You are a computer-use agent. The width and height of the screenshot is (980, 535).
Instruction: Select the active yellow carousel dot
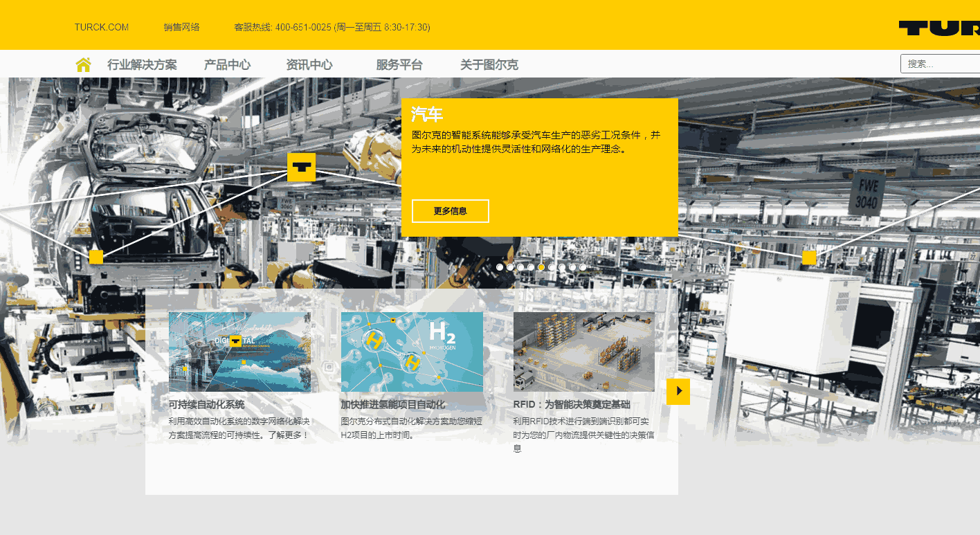(x=541, y=267)
